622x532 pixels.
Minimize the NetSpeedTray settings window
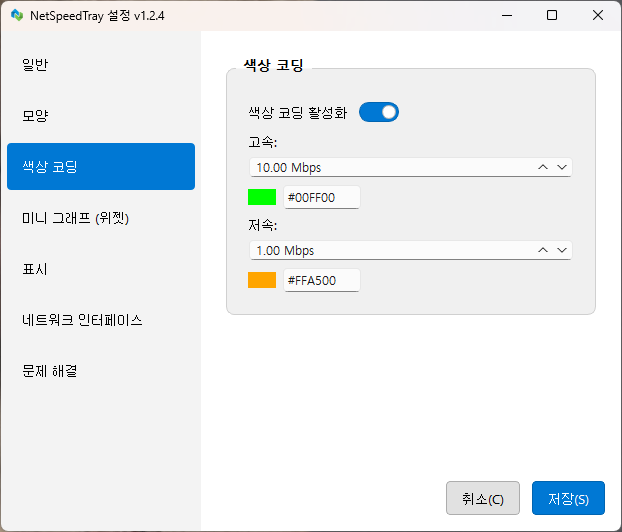point(507,15)
